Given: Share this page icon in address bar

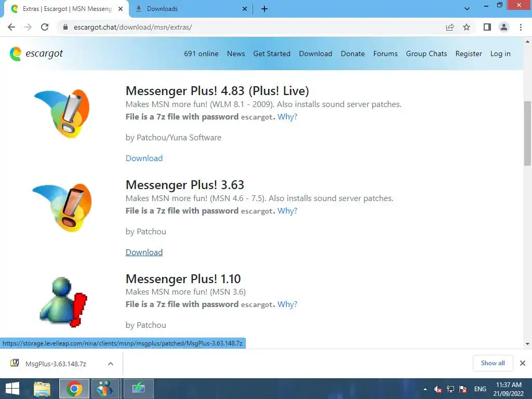Looking at the screenshot, I should (450, 27).
